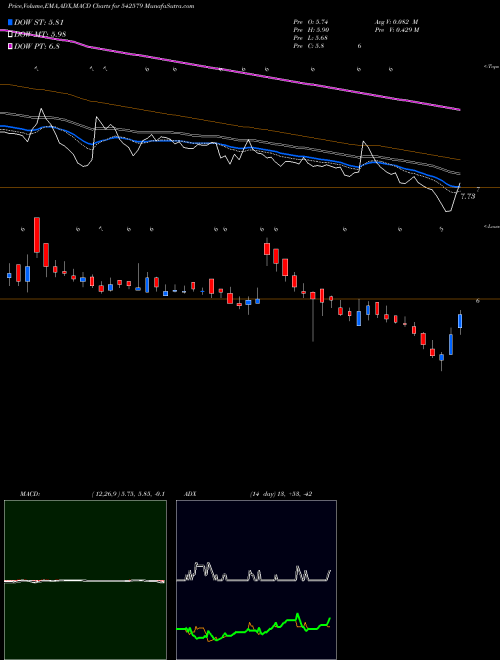Image resolution: width=500 pixels, height=660 pixels.
Task: Click the magenta DOW PT legend swatch
Action: pyautogui.click(x=11, y=46)
